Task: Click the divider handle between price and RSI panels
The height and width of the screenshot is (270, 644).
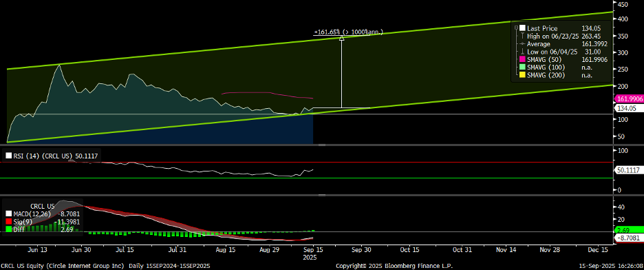Action: point(322,145)
